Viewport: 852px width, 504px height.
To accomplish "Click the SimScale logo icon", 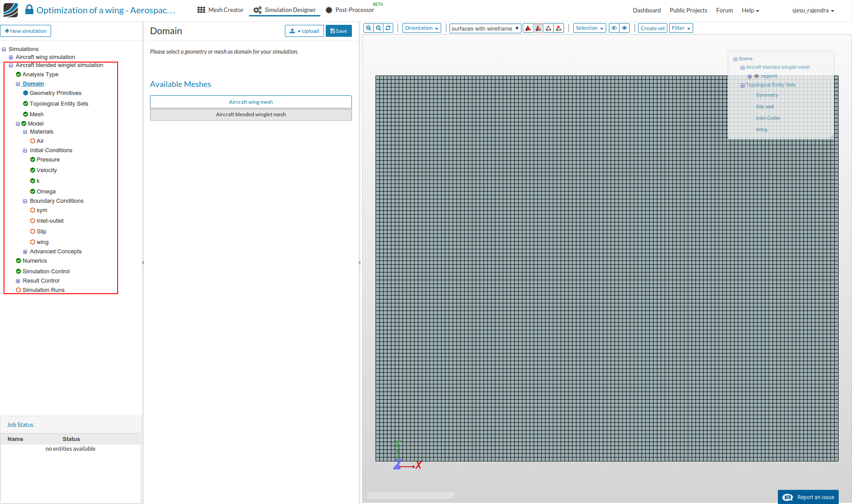I will click(x=11, y=10).
